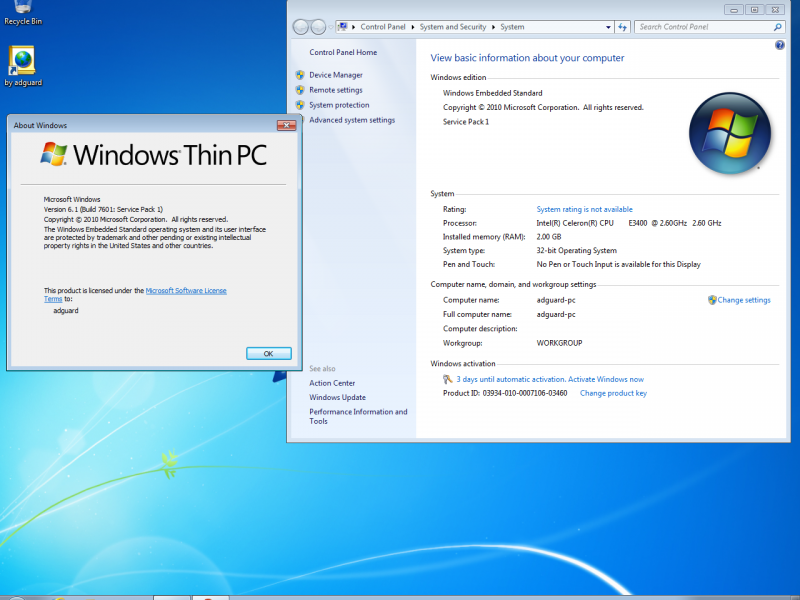Image resolution: width=800 pixels, height=600 pixels.
Task: Click the '32-bit Operating System' value
Action: pos(577,251)
